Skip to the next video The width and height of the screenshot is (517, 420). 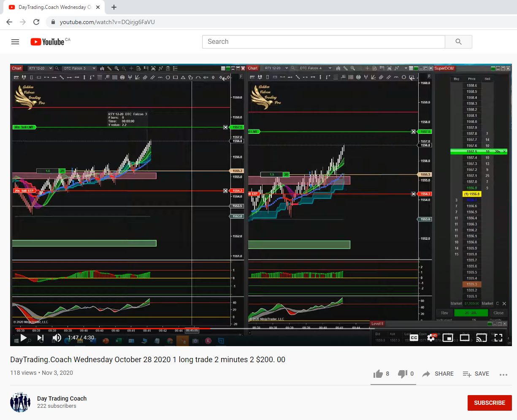pos(40,338)
